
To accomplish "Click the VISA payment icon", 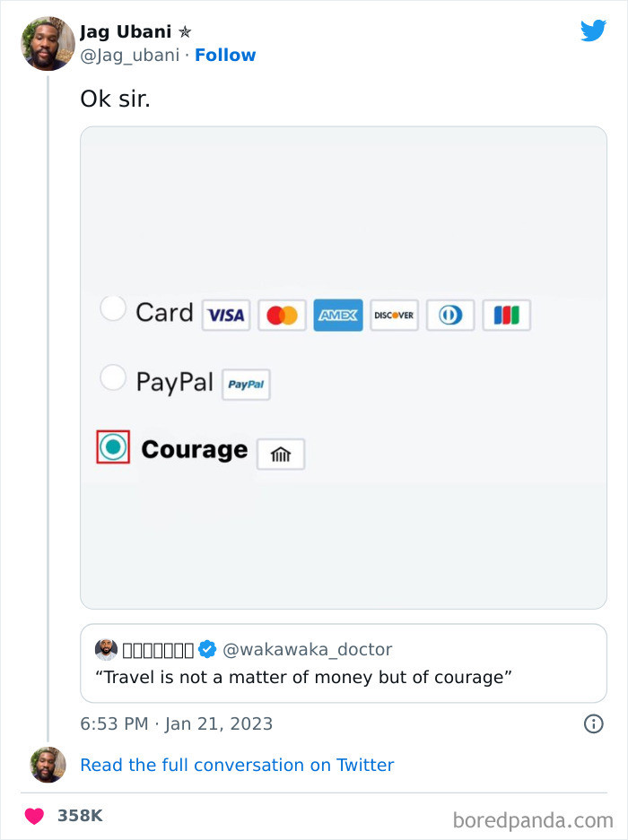I will [225, 315].
